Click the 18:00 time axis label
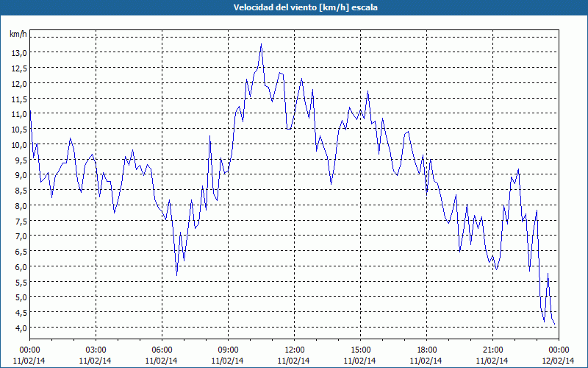The width and height of the screenshot is (588, 368). tap(426, 350)
